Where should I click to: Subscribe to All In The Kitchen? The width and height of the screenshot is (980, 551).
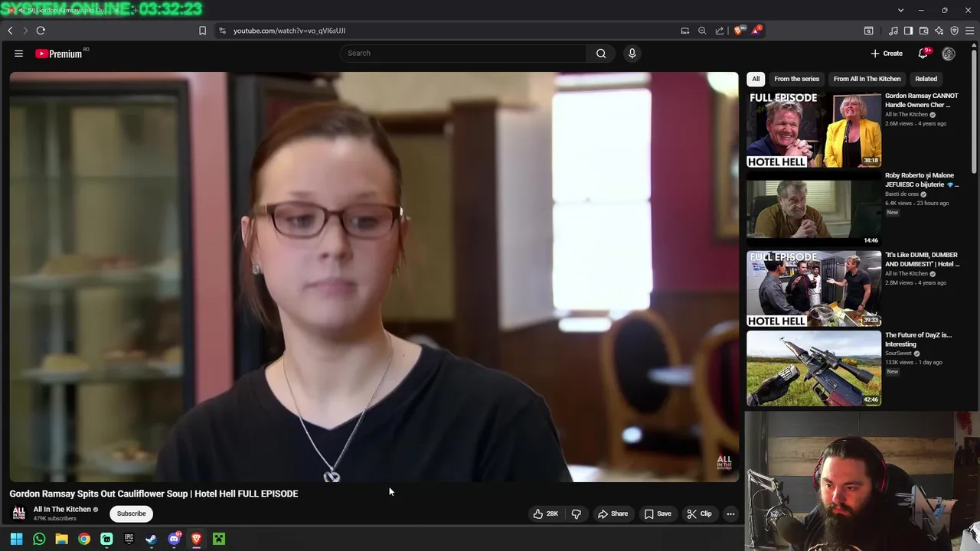(x=131, y=514)
